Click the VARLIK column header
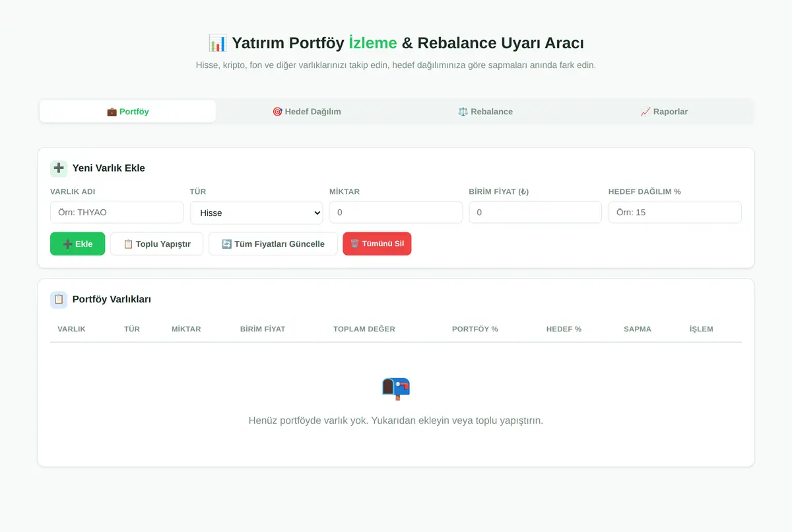The width and height of the screenshot is (792, 532). click(71, 329)
